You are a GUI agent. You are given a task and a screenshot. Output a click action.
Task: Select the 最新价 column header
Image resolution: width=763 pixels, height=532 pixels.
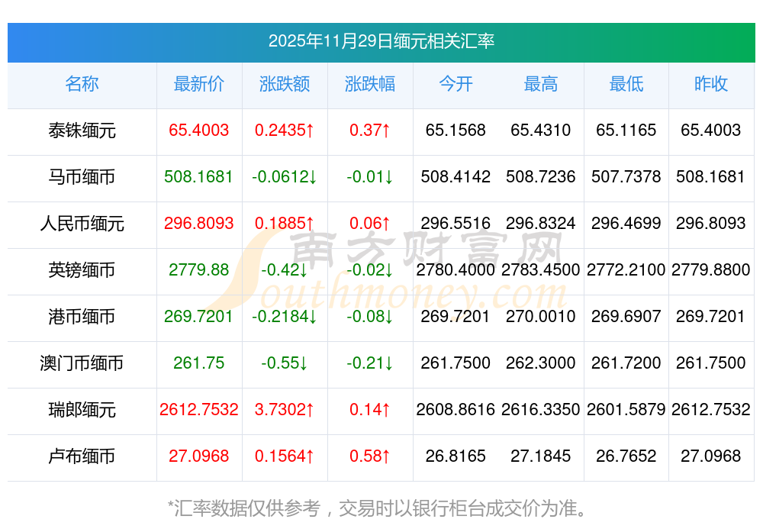coord(198,84)
